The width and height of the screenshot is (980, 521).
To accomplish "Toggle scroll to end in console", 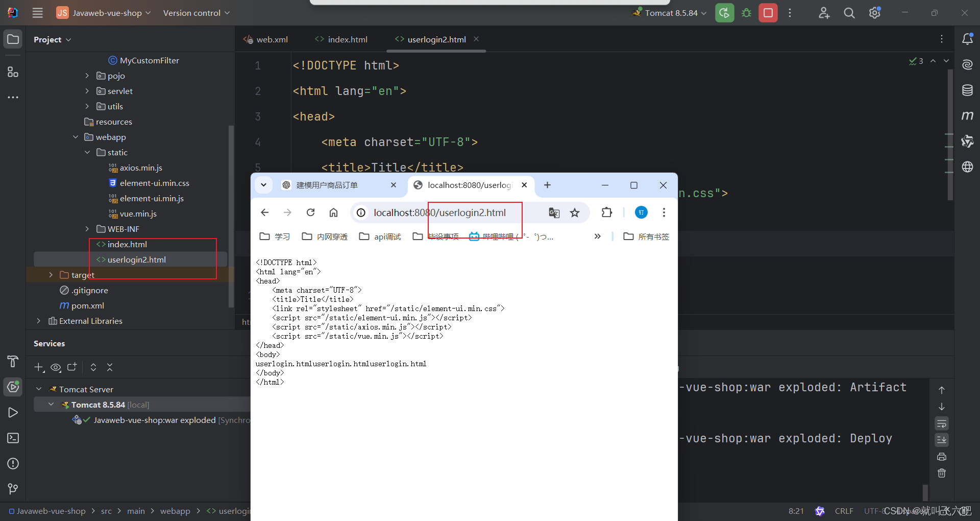I will coord(942,440).
